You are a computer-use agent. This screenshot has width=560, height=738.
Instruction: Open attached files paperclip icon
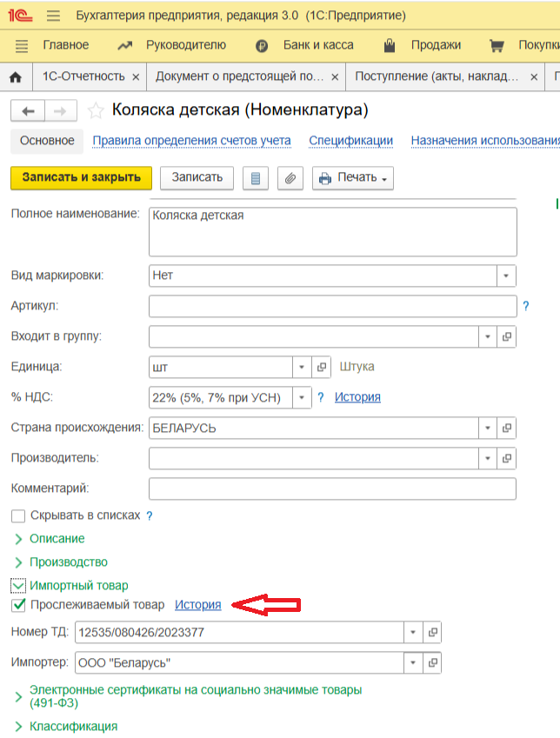[x=290, y=178]
